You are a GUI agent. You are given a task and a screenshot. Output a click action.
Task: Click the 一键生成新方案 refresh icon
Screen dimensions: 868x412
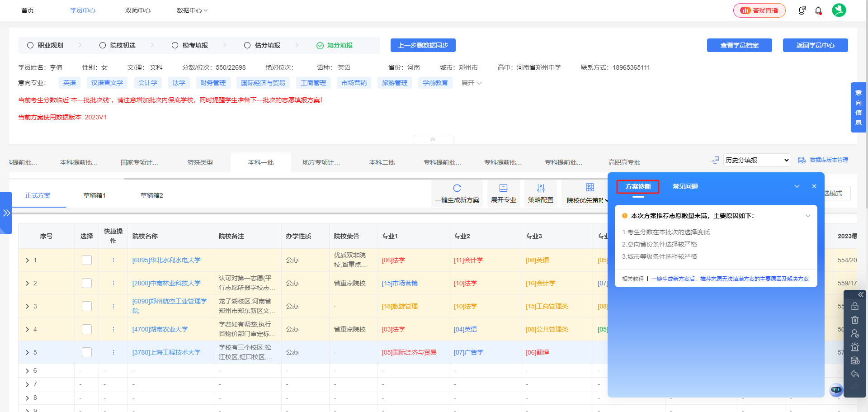click(x=457, y=188)
